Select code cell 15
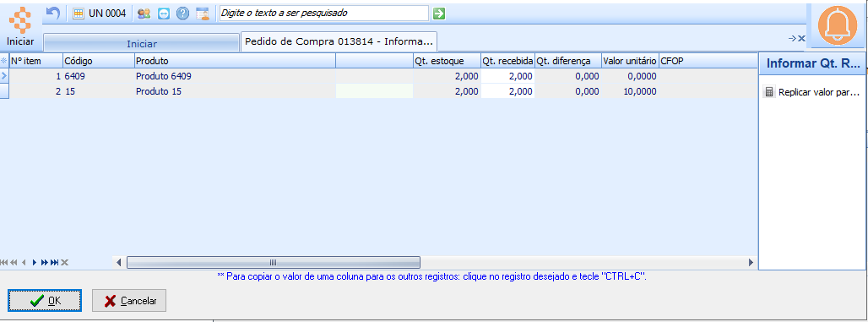 [99, 91]
